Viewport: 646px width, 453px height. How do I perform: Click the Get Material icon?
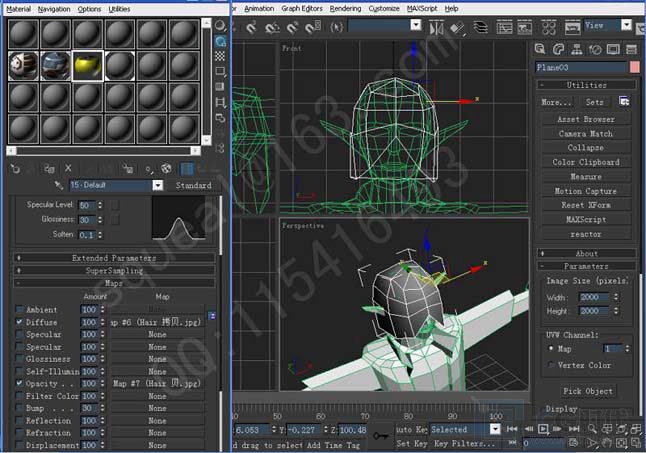15,168
